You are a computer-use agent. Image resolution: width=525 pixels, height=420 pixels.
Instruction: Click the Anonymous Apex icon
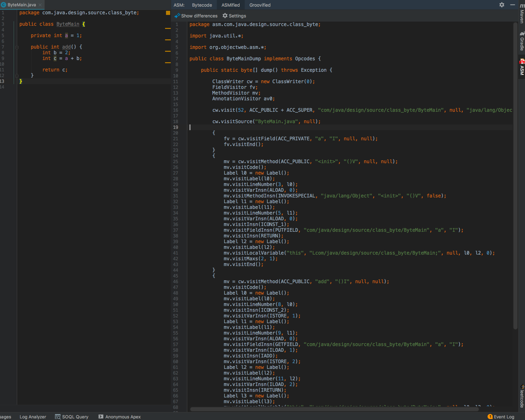[101, 417]
